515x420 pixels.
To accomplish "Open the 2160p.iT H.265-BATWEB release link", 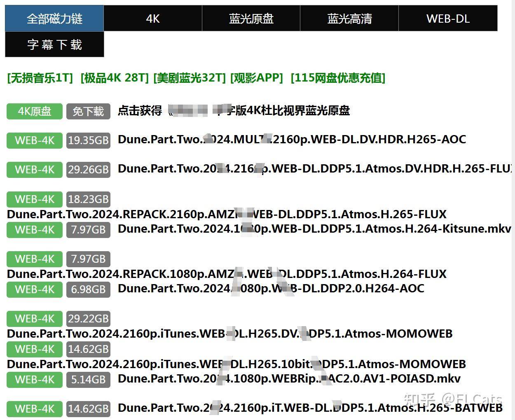I will (310, 408).
